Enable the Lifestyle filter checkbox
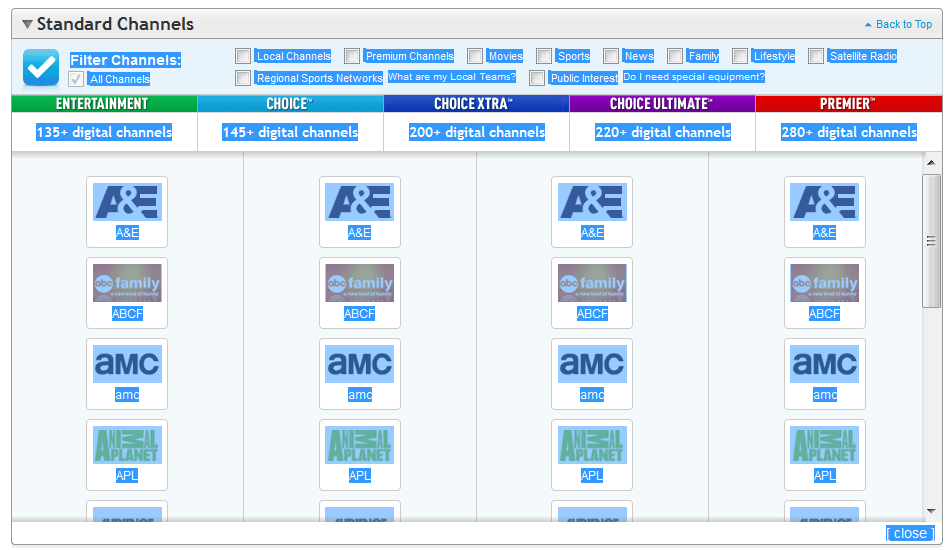 click(x=740, y=56)
